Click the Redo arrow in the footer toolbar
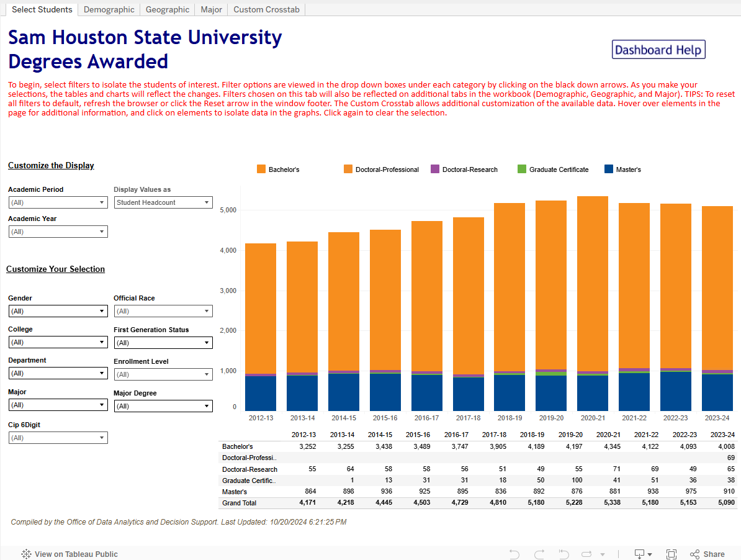Image resolution: width=741 pixels, height=560 pixels. (539, 554)
